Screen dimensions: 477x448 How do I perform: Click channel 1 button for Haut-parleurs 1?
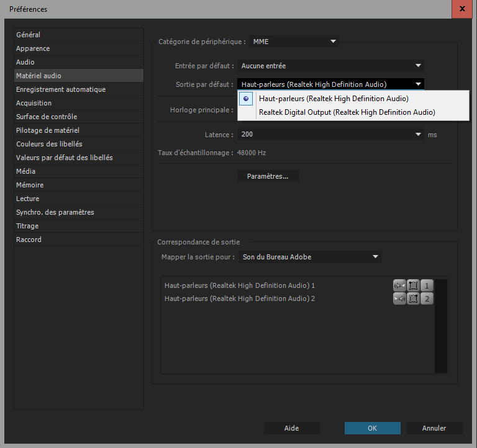point(427,285)
